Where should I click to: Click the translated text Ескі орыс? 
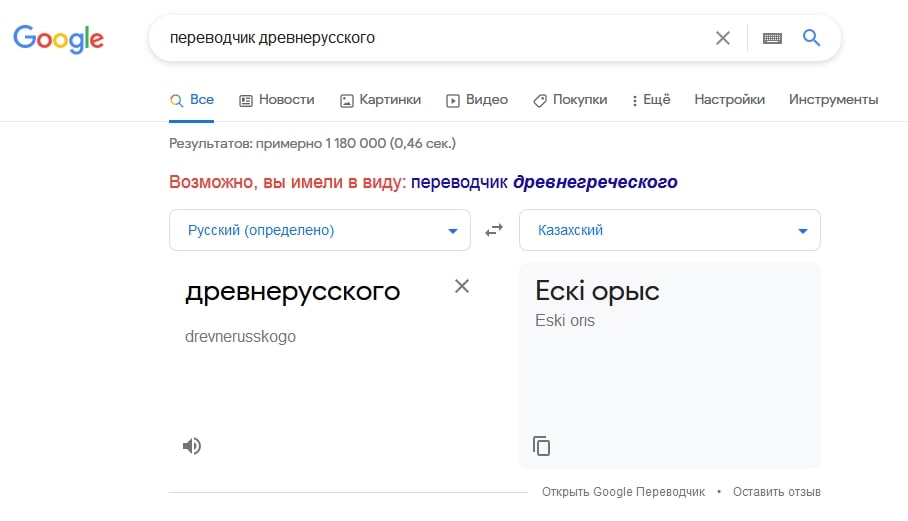[x=597, y=291]
